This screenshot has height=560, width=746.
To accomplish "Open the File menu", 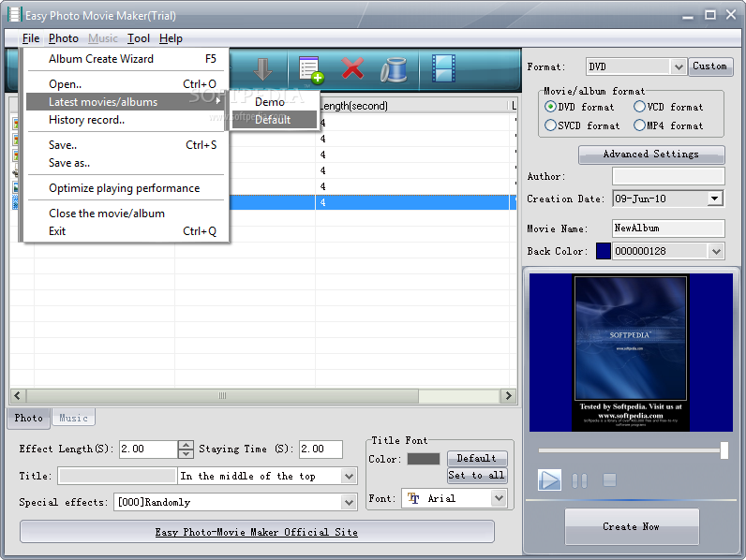I will coord(31,38).
